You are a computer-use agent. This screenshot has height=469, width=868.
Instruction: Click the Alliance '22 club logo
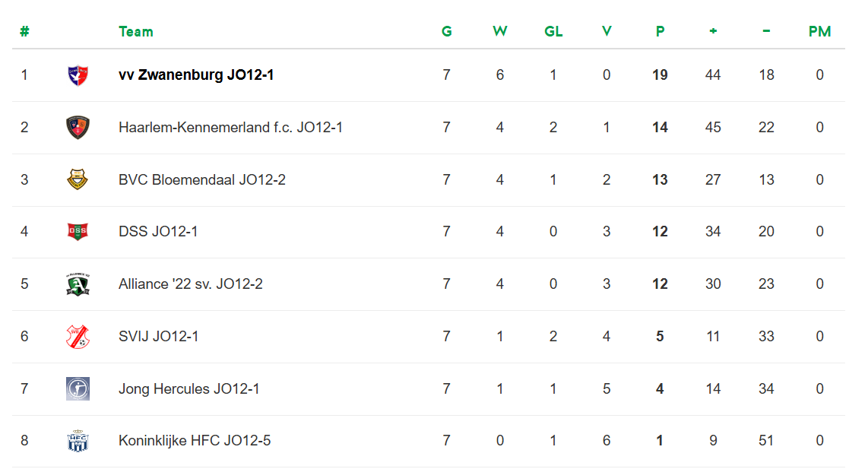78,284
